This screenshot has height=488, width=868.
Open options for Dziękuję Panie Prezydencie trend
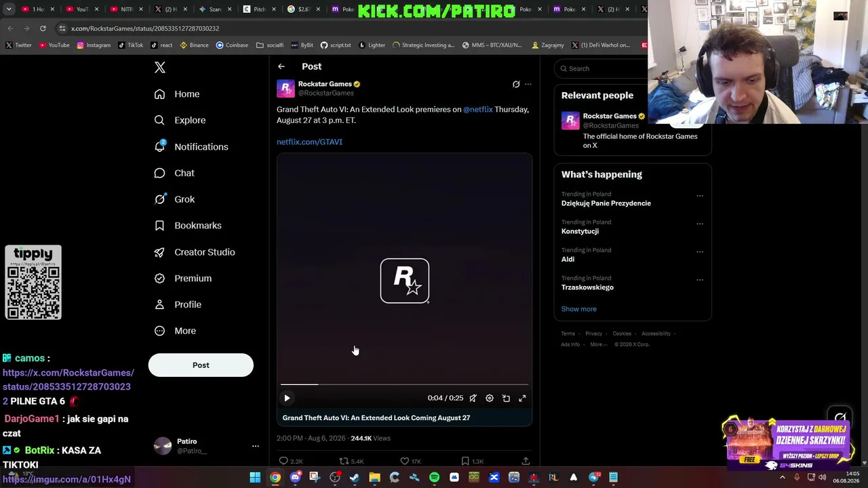[x=700, y=196]
